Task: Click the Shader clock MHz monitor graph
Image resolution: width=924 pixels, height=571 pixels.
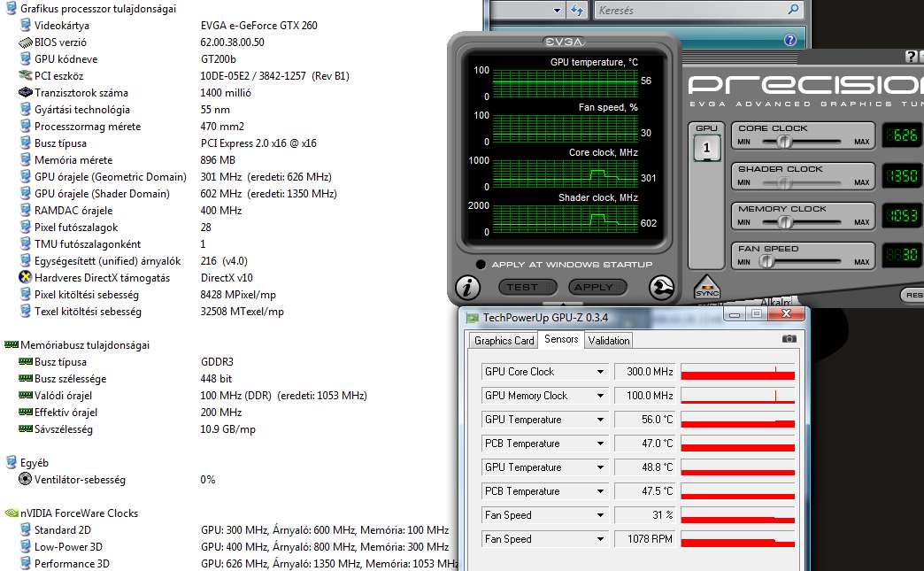Action: (x=566, y=220)
